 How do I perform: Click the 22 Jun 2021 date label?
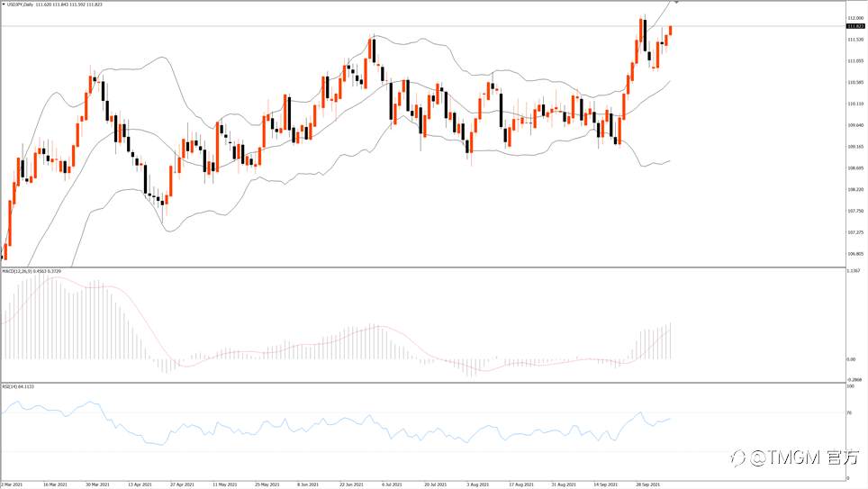click(x=351, y=484)
